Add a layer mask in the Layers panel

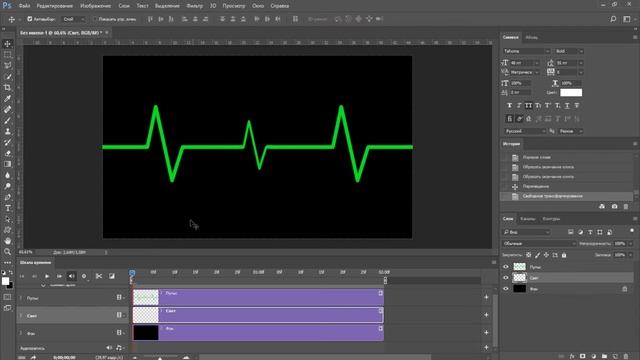[x=582, y=356]
